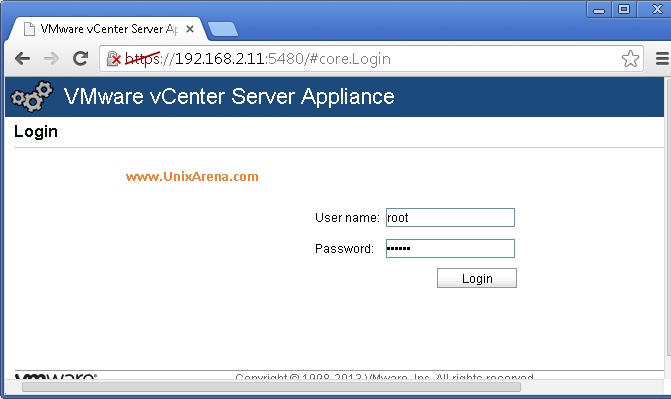671x399 pixels.
Task: Click the address bar URL field
Action: click(x=371, y=59)
